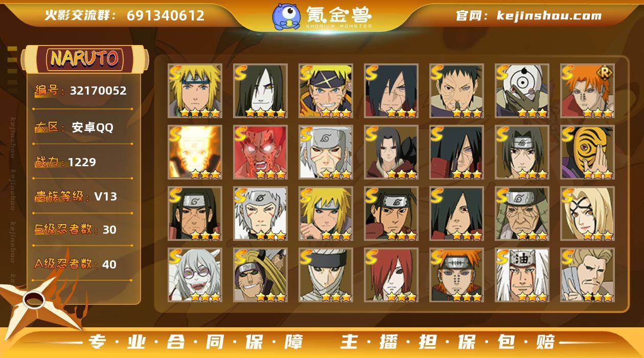This screenshot has width=644, height=358.
Task: Click the Hiruzen Third Hokage portrait
Action: 522,214
